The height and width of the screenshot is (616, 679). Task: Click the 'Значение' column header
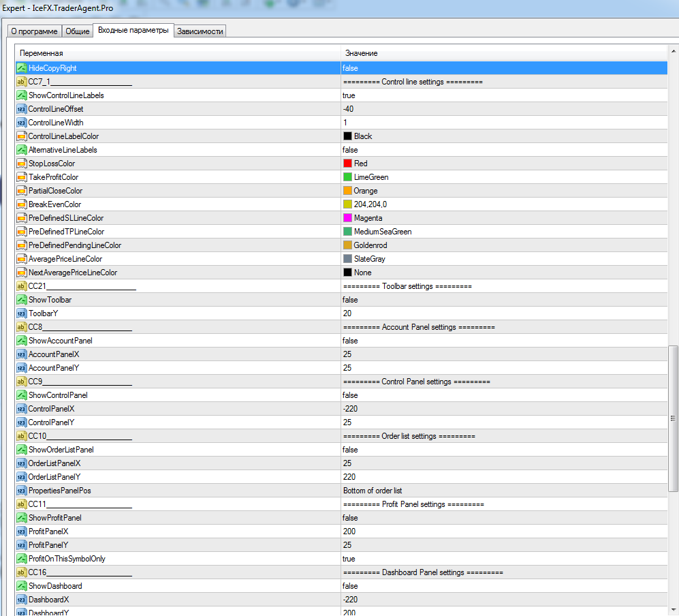click(x=504, y=53)
